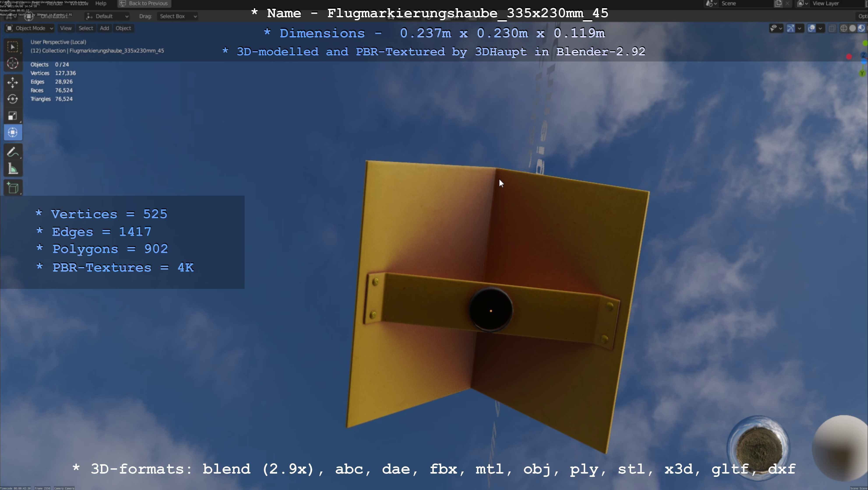This screenshot has height=490, width=868.
Task: Click the Select Box tool icon
Action: [x=12, y=47]
